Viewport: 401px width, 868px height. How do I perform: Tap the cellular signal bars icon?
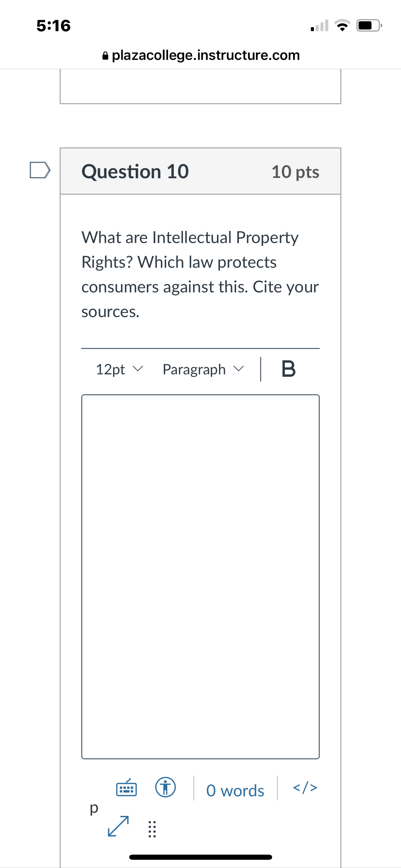point(319,26)
